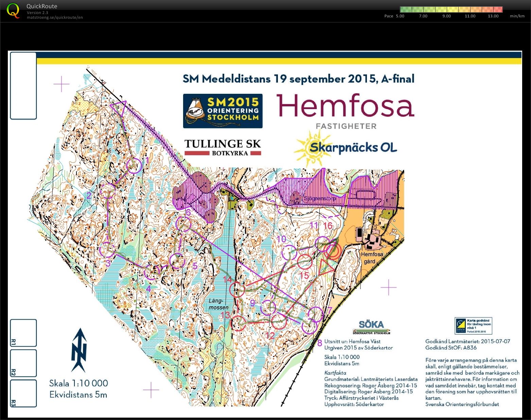
Task: Click the "Sjögrenstorp" map label
Action: pos(320,198)
